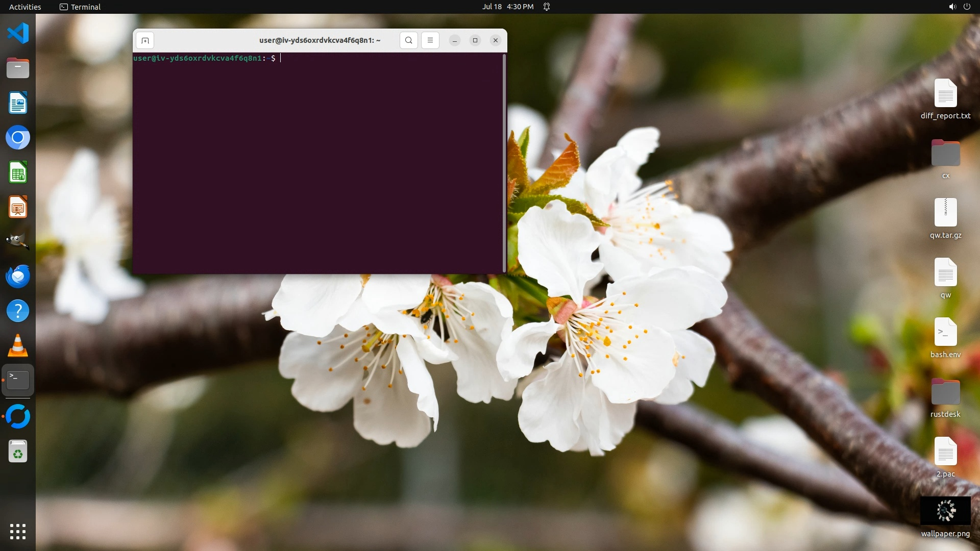Open the Terminal app menu in top bar
The image size is (980, 551).
pos(80,7)
